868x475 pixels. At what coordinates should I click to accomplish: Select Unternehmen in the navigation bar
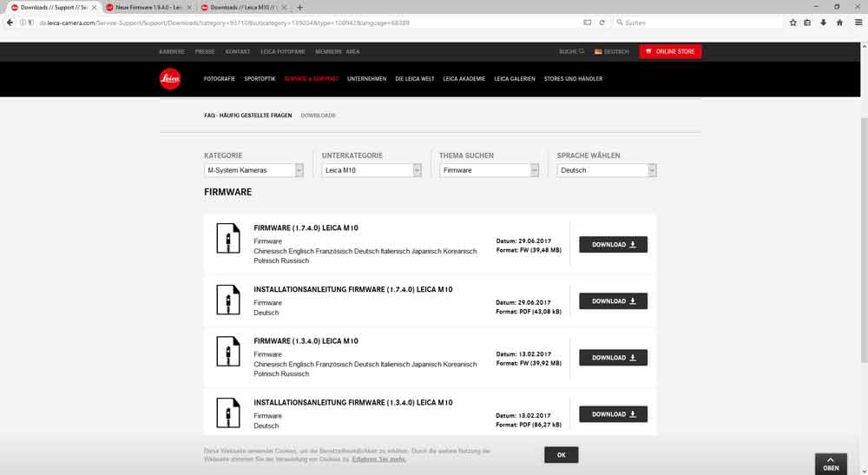tap(366, 79)
